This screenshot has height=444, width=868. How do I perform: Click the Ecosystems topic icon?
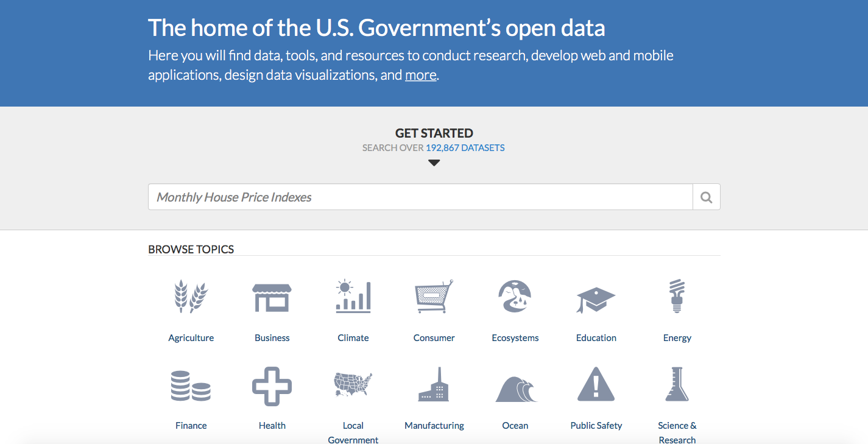515,297
